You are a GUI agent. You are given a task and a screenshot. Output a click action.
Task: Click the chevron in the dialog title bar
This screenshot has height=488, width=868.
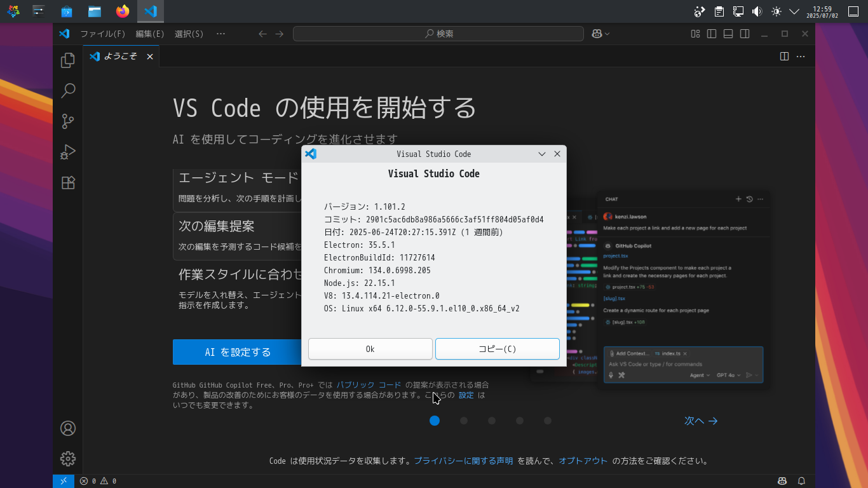pos(542,154)
